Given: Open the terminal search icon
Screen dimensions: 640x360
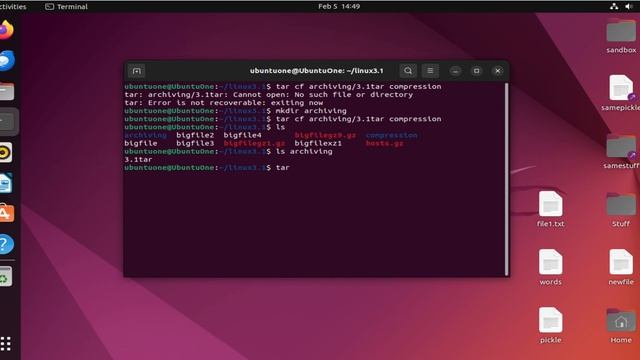Looking at the screenshot, I should [x=408, y=71].
